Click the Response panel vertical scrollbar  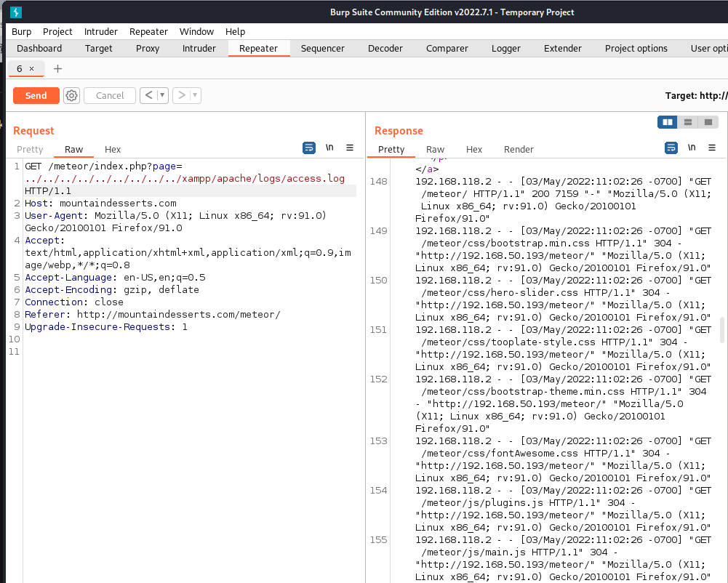coord(722,330)
